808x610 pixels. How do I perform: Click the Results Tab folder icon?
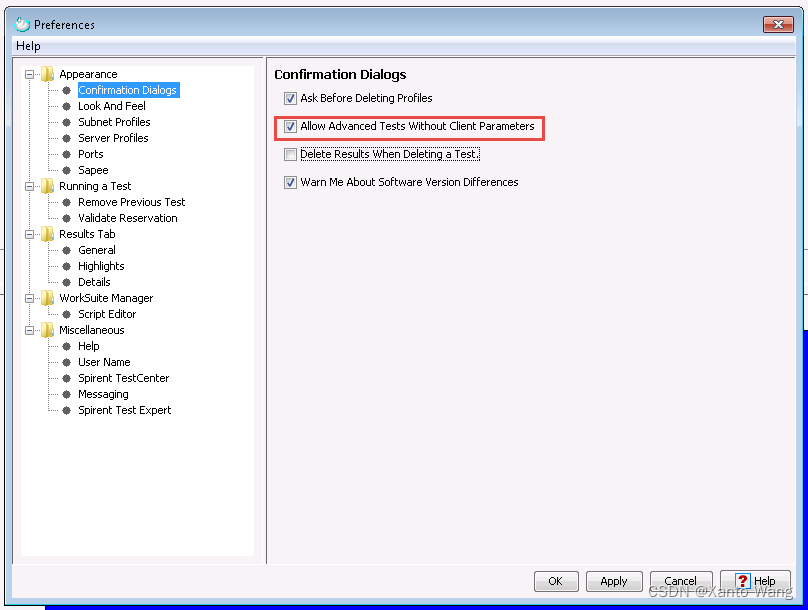pos(47,234)
